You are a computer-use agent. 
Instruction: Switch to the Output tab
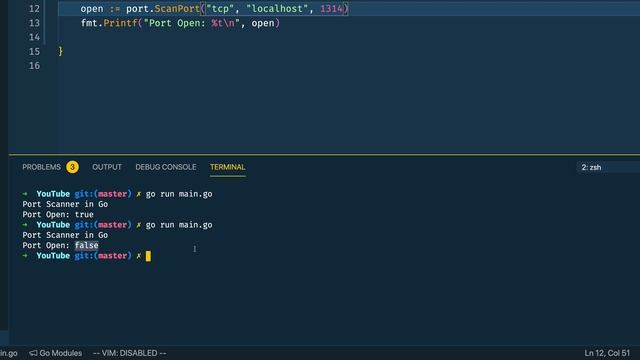(107, 167)
